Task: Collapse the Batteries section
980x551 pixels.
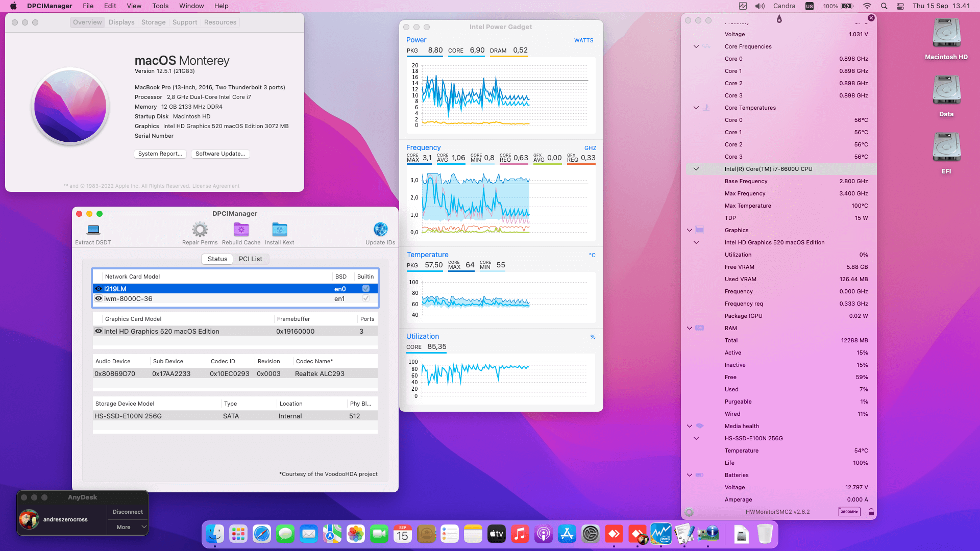Action: (x=690, y=475)
